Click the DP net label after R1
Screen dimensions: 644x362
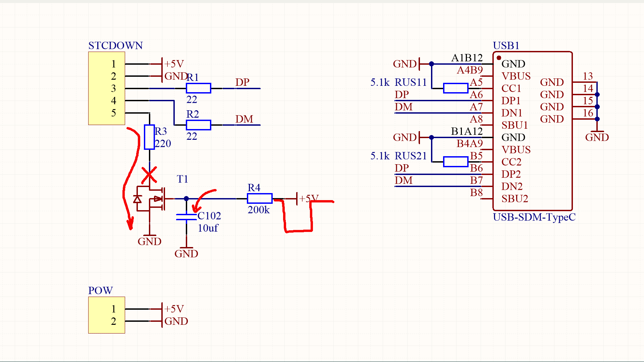pyautogui.click(x=242, y=82)
